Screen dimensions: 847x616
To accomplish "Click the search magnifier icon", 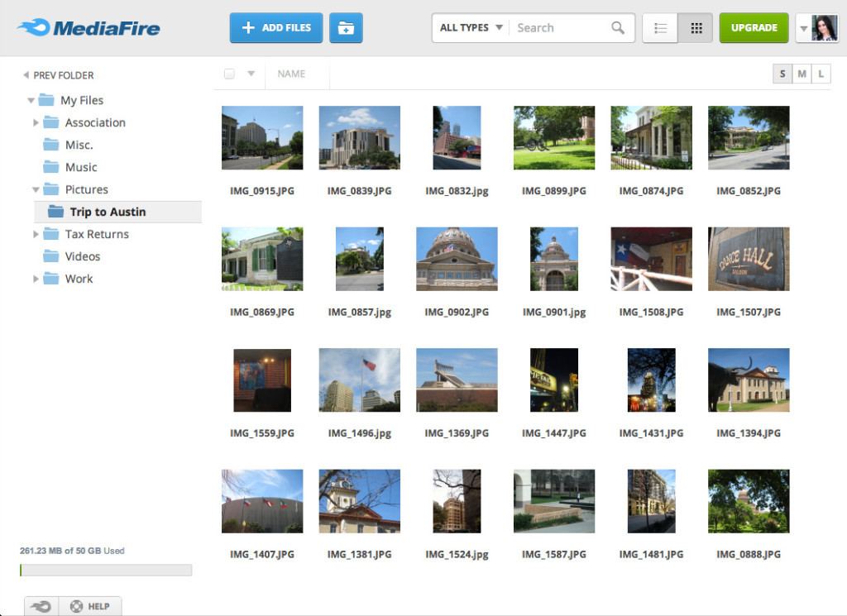I will [617, 27].
